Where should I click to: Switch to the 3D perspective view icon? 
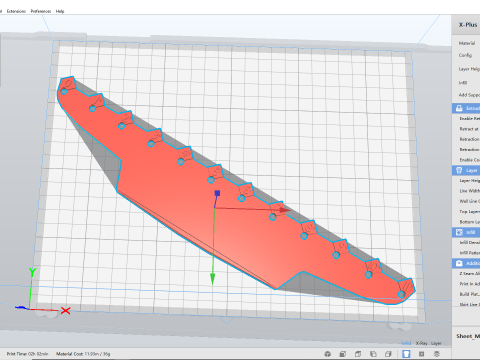click(x=328, y=354)
